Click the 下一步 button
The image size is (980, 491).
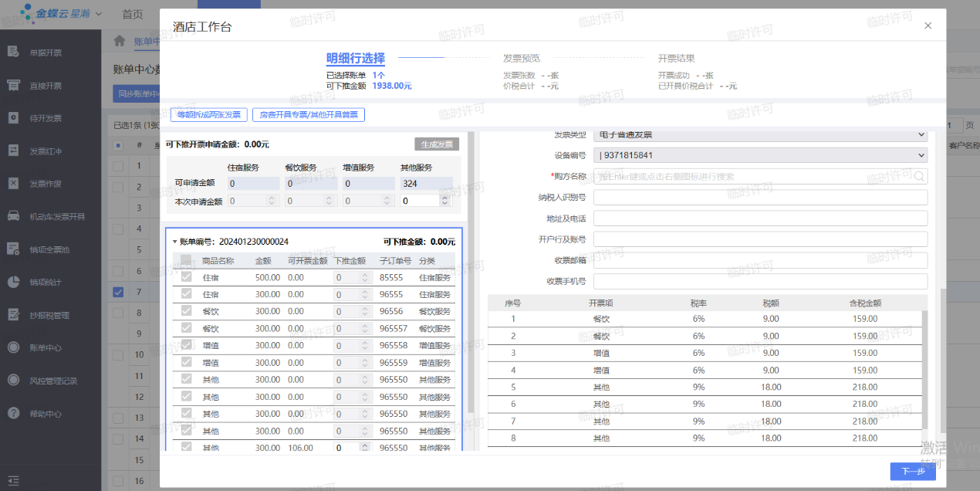(913, 472)
